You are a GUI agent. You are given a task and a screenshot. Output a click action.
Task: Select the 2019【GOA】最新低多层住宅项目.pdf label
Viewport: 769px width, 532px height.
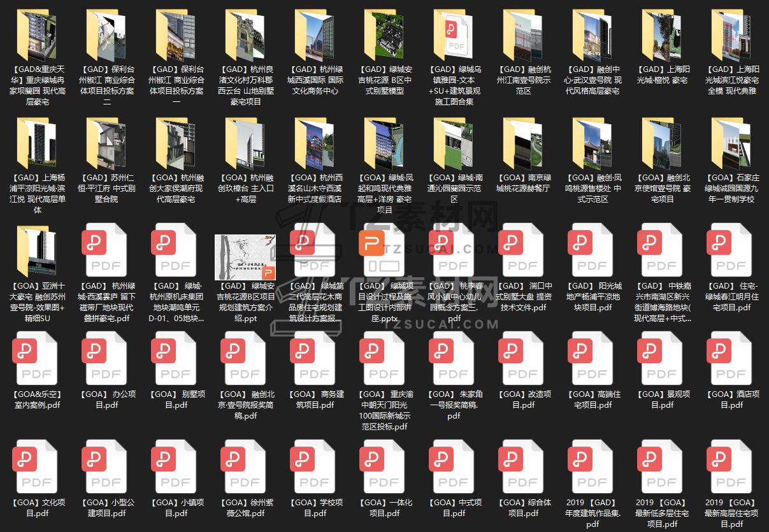click(x=663, y=514)
